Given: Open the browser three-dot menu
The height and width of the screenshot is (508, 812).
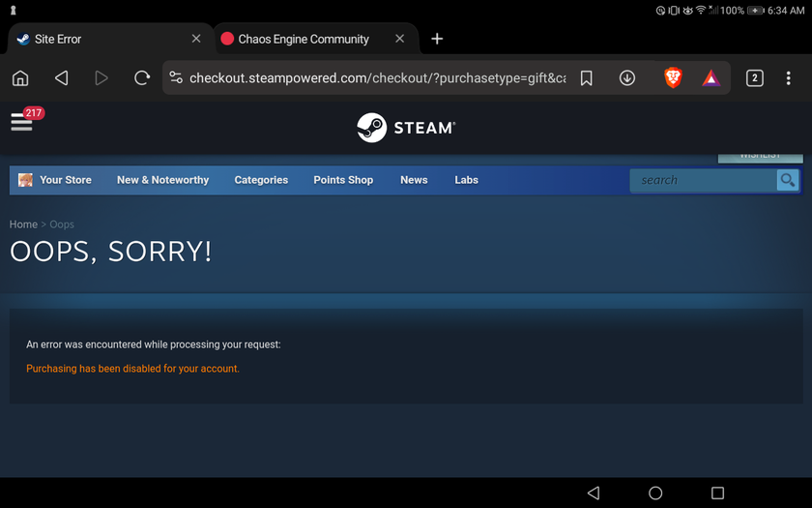Looking at the screenshot, I should pos(788,78).
